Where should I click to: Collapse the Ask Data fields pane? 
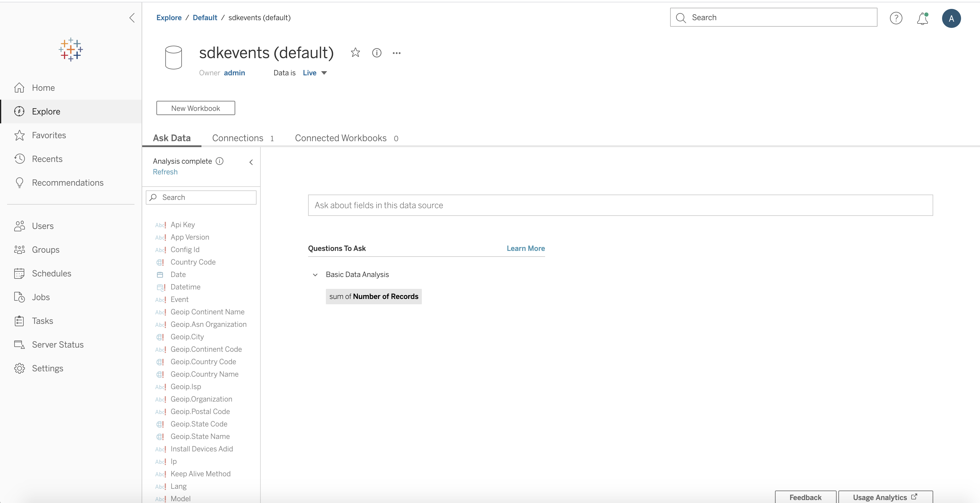(251, 162)
